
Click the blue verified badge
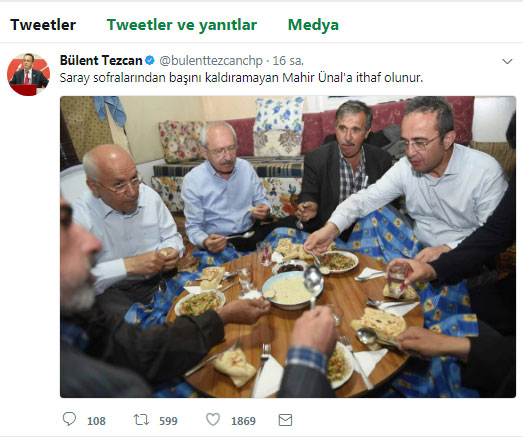(150, 60)
